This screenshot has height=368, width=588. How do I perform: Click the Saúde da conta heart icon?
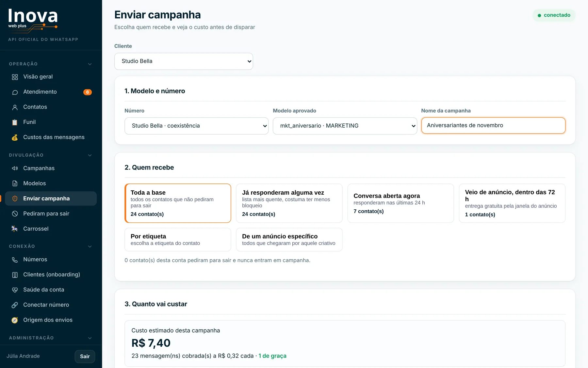[15, 290]
